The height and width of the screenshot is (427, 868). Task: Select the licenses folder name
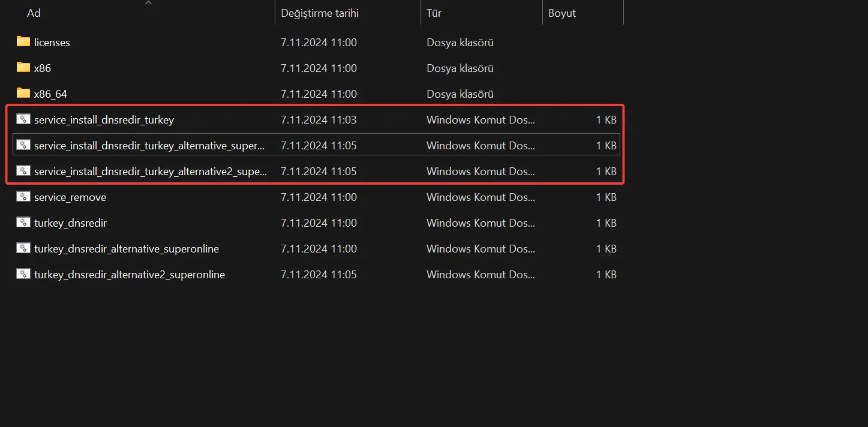pyautogui.click(x=52, y=43)
